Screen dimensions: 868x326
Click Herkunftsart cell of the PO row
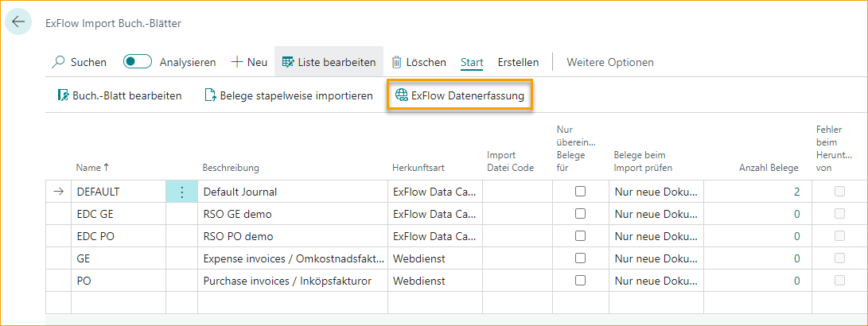[x=434, y=281]
